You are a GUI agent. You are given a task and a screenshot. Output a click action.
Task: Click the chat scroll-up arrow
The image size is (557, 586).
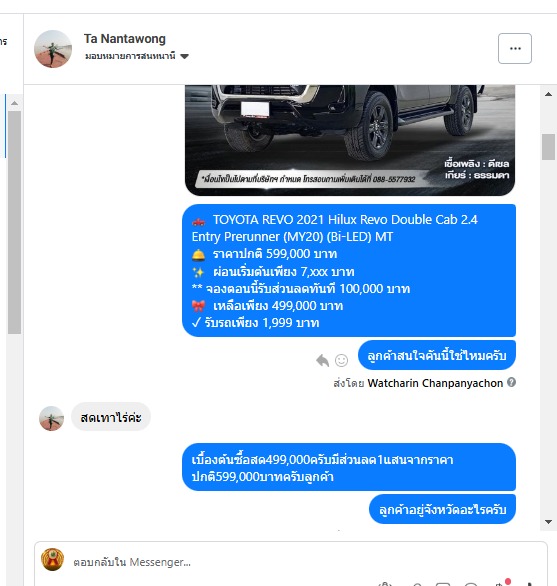pyautogui.click(x=548, y=94)
